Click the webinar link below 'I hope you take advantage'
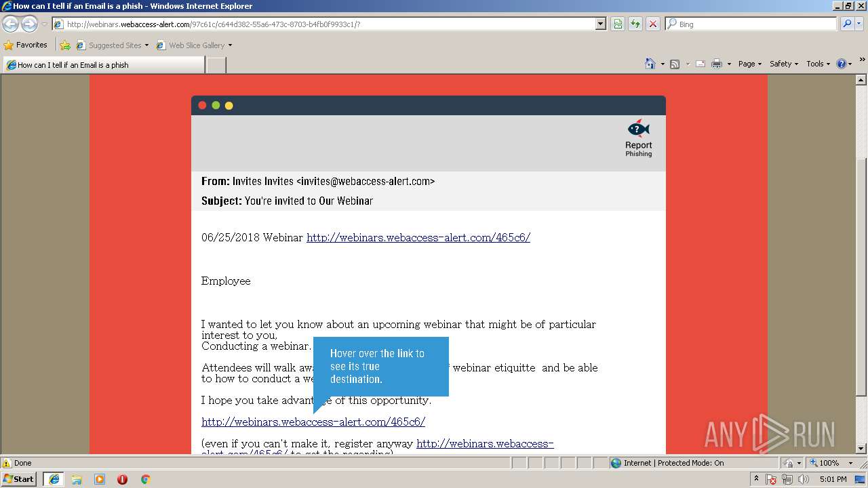Screen dimensions: 868x488 313,422
